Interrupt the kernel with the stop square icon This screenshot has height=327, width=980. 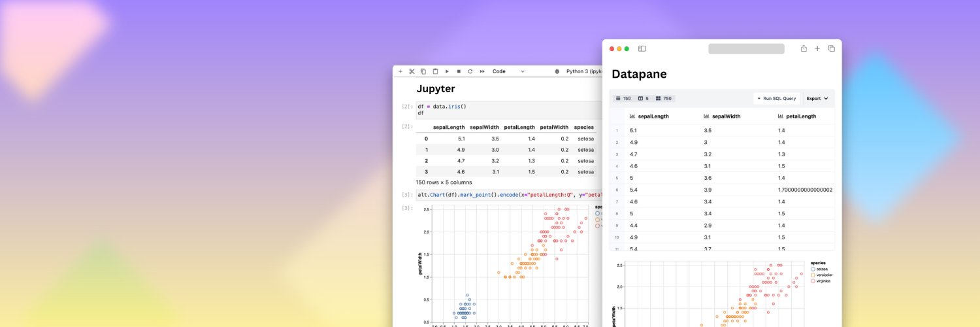click(459, 71)
